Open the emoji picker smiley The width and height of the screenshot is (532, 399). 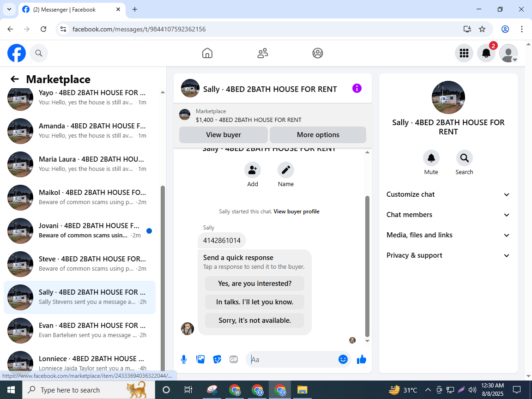click(x=343, y=360)
